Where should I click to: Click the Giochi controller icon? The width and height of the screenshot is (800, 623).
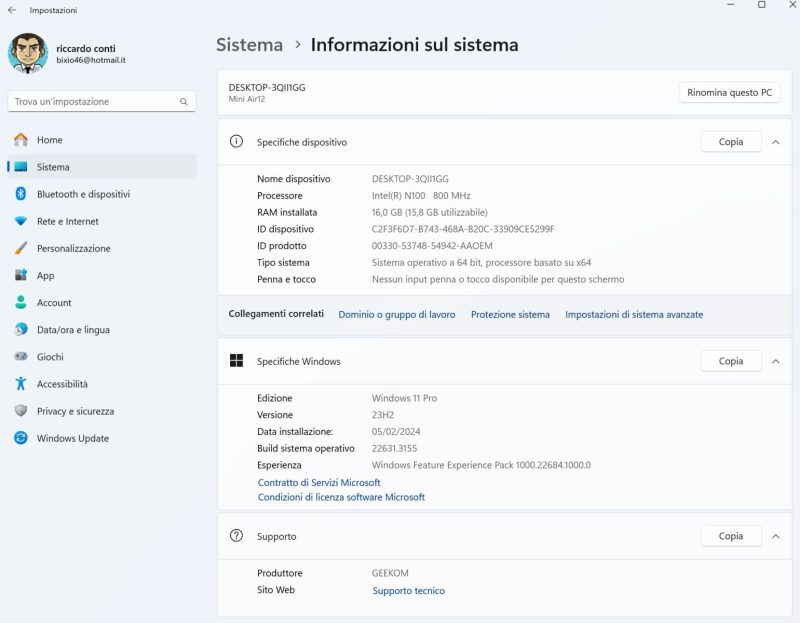pos(20,357)
